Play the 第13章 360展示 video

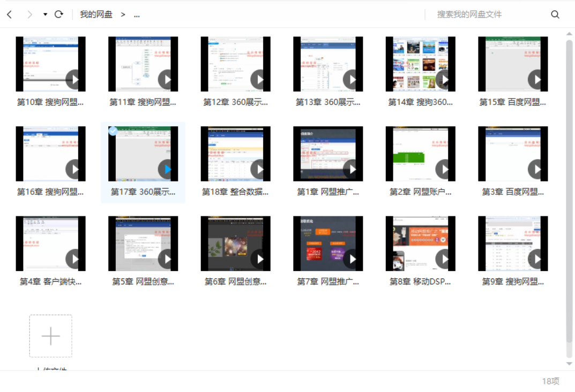tap(352, 79)
